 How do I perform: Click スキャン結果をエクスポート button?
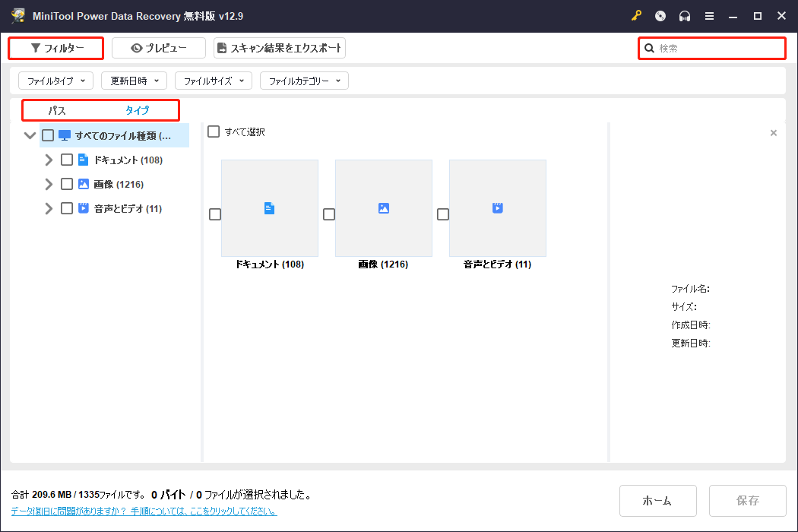coord(280,48)
